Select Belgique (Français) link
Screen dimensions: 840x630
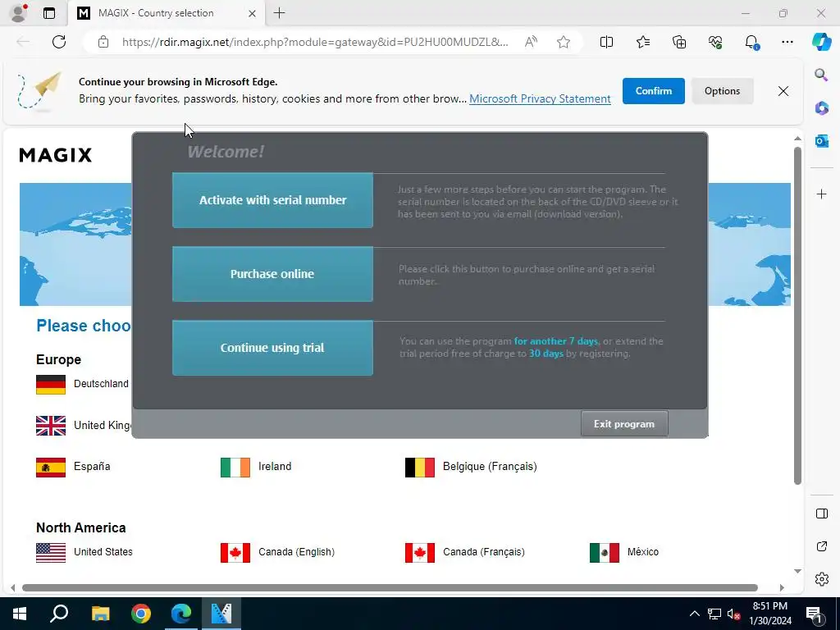(x=490, y=466)
